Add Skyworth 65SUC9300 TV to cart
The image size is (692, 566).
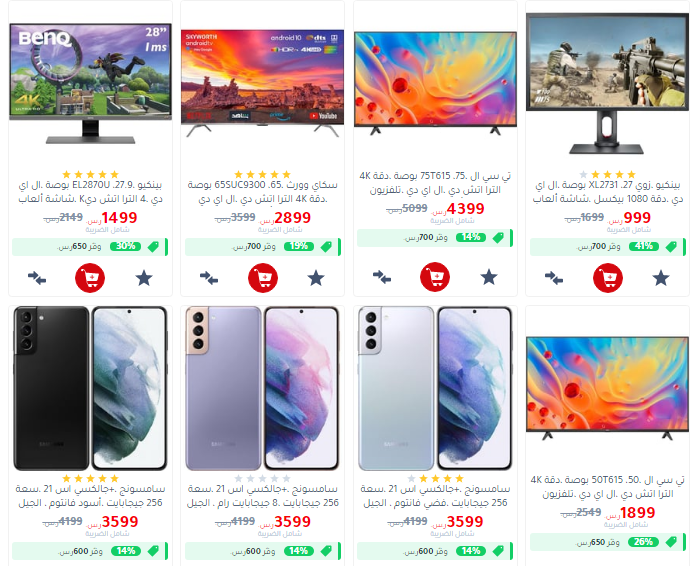click(263, 278)
